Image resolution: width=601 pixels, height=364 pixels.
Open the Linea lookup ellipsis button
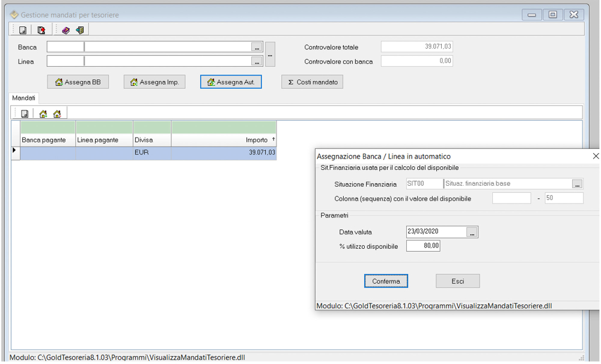257,61
